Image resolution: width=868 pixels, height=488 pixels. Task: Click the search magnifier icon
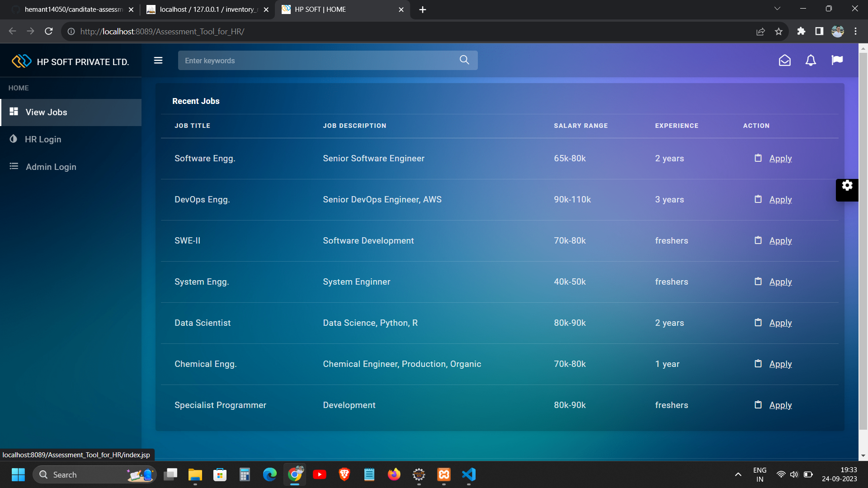(x=464, y=60)
